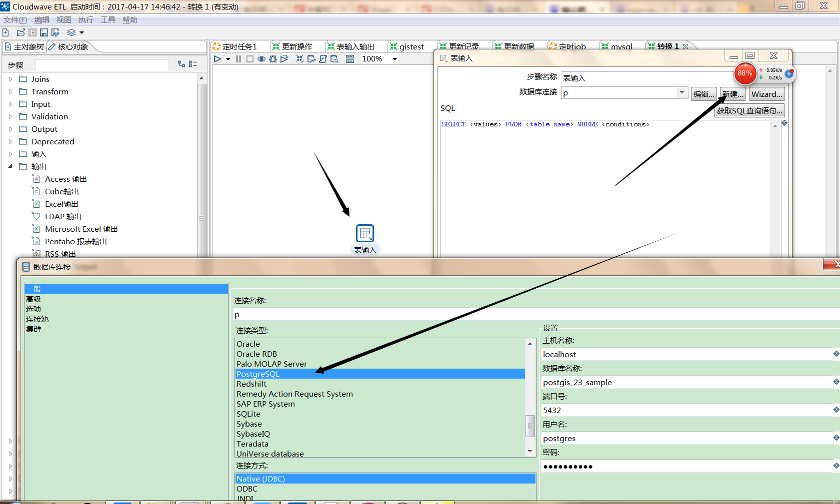Click variable icon beside host name field
Viewport: 840px width, 504px height.
[836, 354]
